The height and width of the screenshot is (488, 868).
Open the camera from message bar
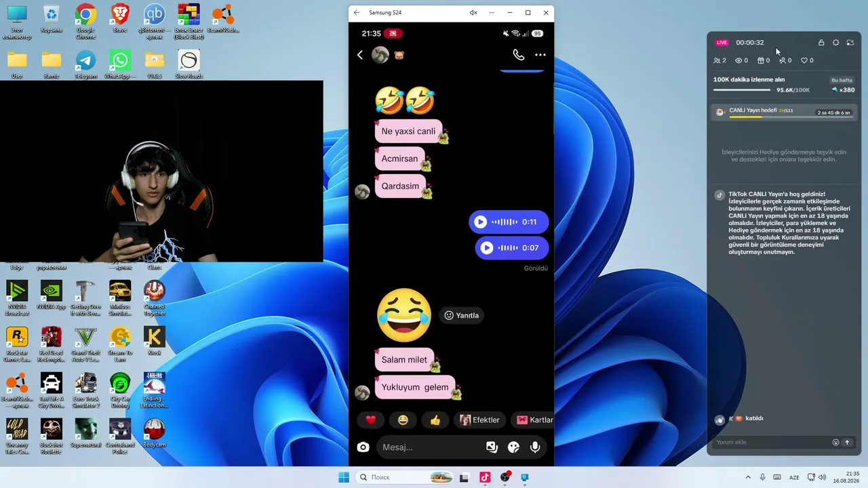tap(363, 447)
